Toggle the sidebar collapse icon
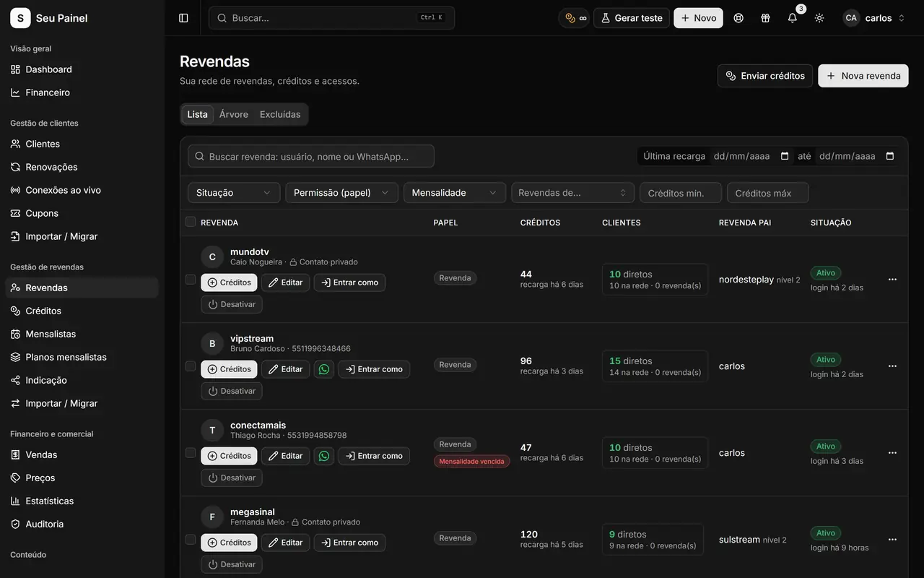This screenshot has width=924, height=578. 183,18
